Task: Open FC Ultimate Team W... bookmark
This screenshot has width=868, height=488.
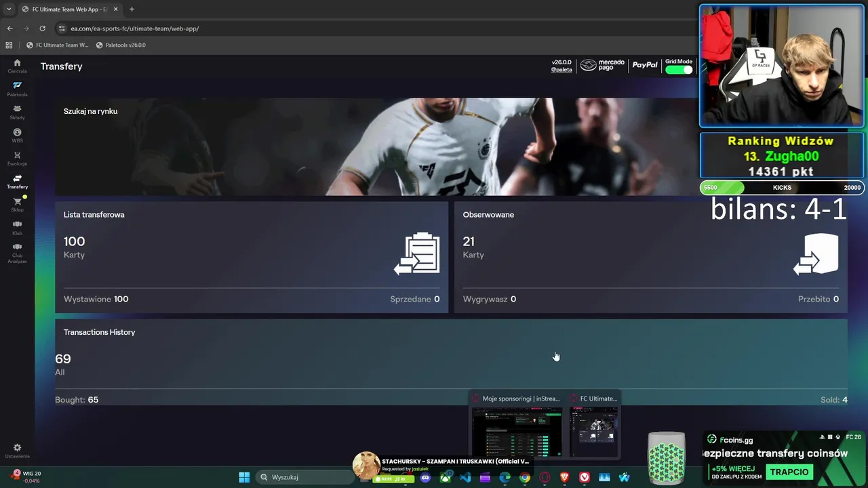Action: click(x=57, y=45)
